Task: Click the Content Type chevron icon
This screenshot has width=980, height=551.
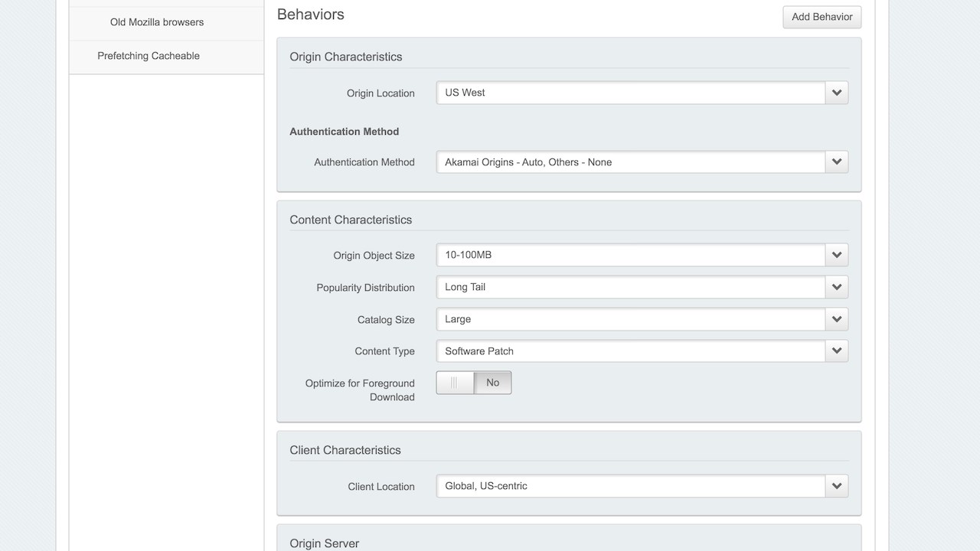Action: [x=837, y=351]
